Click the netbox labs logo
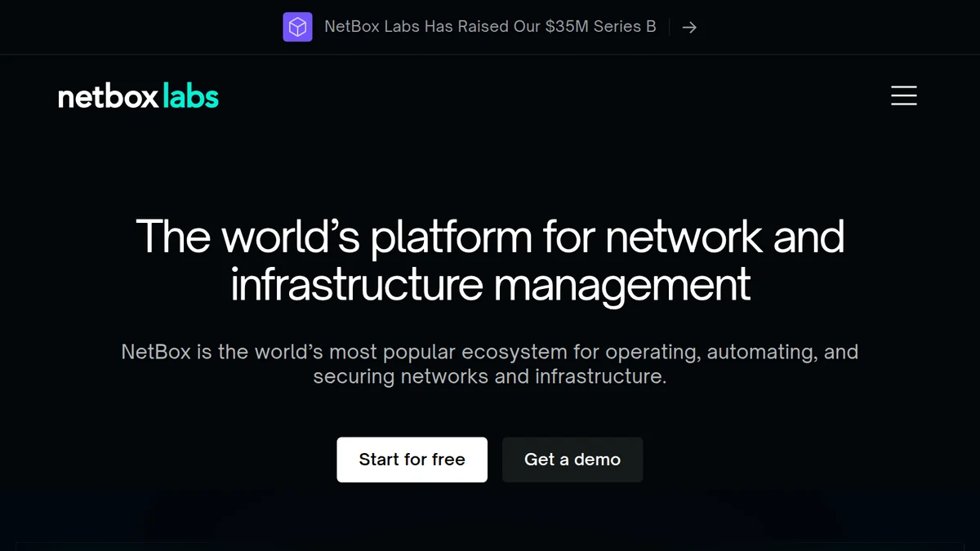 point(137,96)
